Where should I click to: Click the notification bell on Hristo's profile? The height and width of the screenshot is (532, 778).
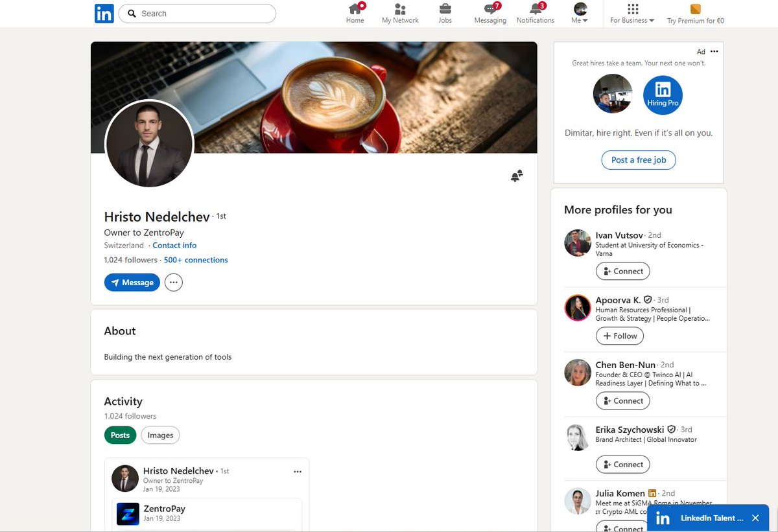tap(517, 176)
